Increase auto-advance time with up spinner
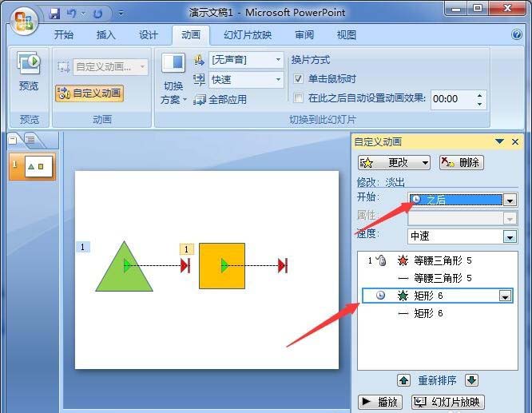This screenshot has height=413, width=532. coord(480,95)
